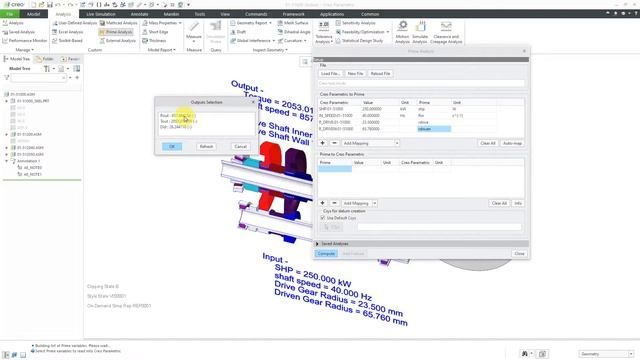Open Geometry Report dropdown
Image resolution: width=640 pixels, height=360 pixels.
tap(251, 23)
